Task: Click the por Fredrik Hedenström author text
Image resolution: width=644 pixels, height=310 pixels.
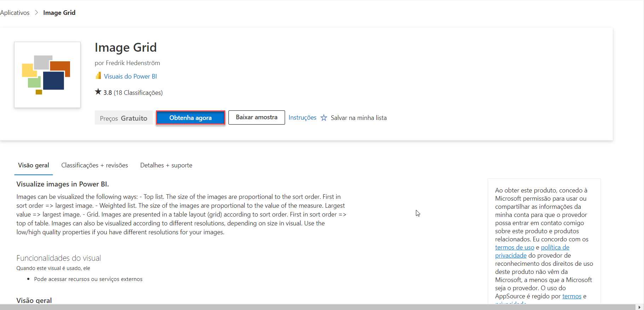Action: [127, 63]
